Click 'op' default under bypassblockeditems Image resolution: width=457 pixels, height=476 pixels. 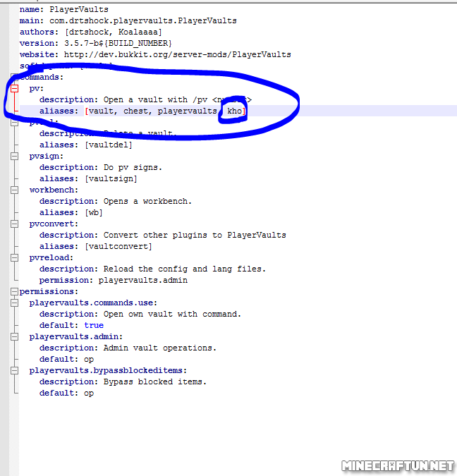click(89, 393)
